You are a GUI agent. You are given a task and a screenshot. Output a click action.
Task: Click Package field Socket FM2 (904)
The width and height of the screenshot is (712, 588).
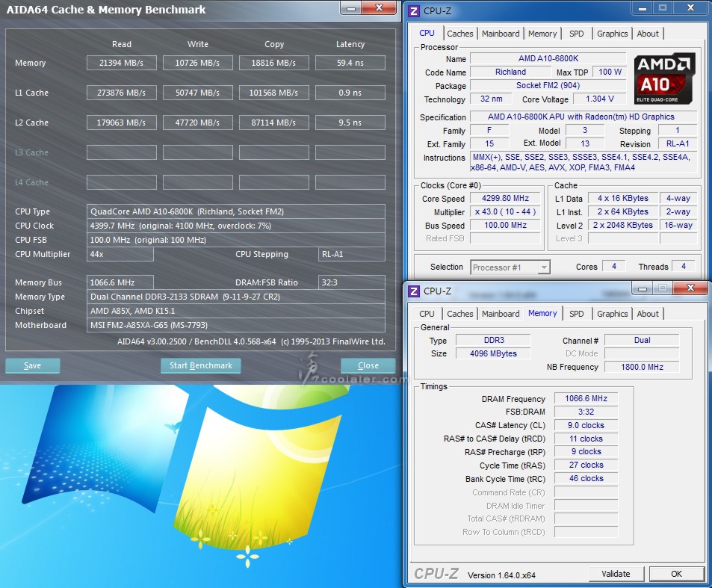click(548, 85)
